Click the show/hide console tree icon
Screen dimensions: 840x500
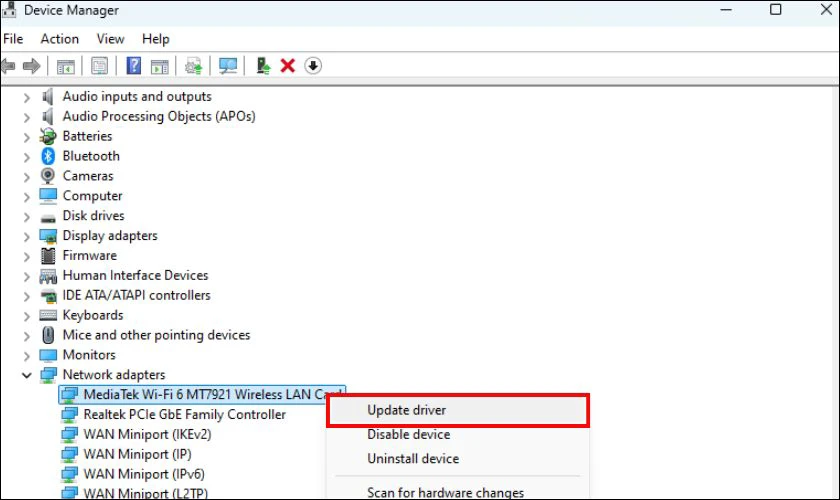tap(65, 66)
